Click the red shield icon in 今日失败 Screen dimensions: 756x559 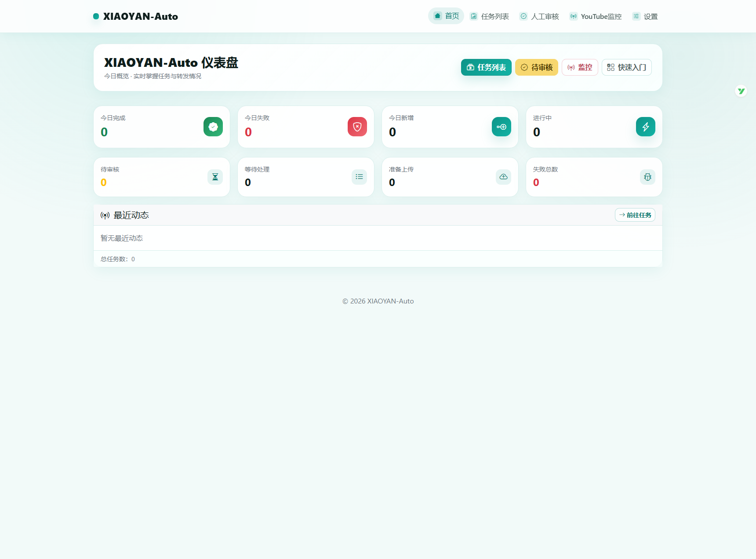(357, 127)
